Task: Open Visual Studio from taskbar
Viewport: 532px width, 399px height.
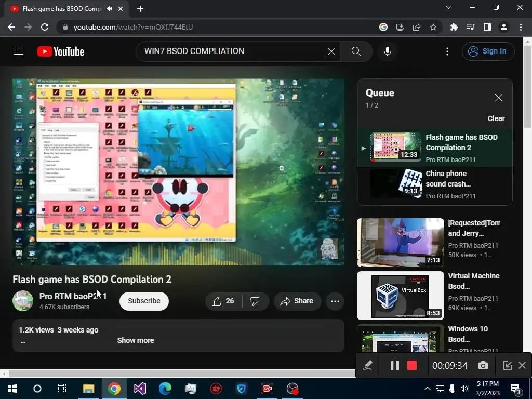Action: point(139,389)
